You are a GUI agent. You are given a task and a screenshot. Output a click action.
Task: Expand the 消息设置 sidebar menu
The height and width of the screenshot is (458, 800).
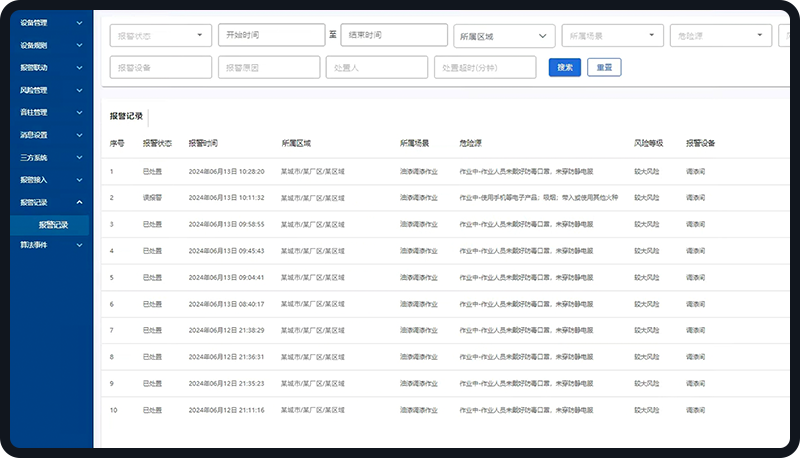(50, 135)
